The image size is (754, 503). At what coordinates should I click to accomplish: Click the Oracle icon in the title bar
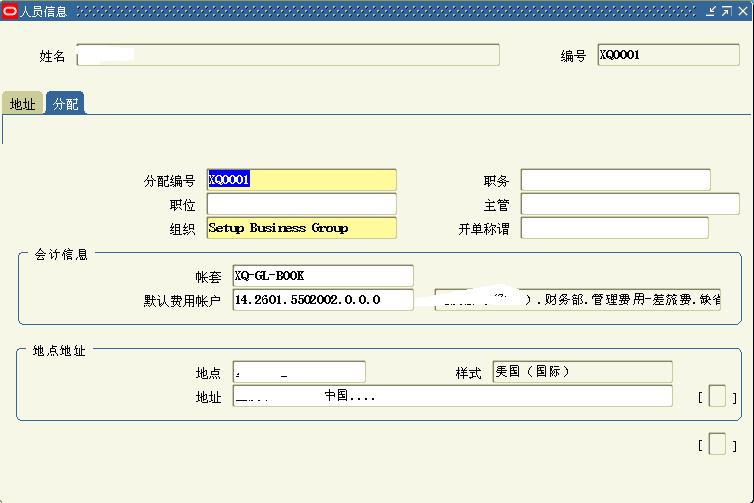coord(10,11)
